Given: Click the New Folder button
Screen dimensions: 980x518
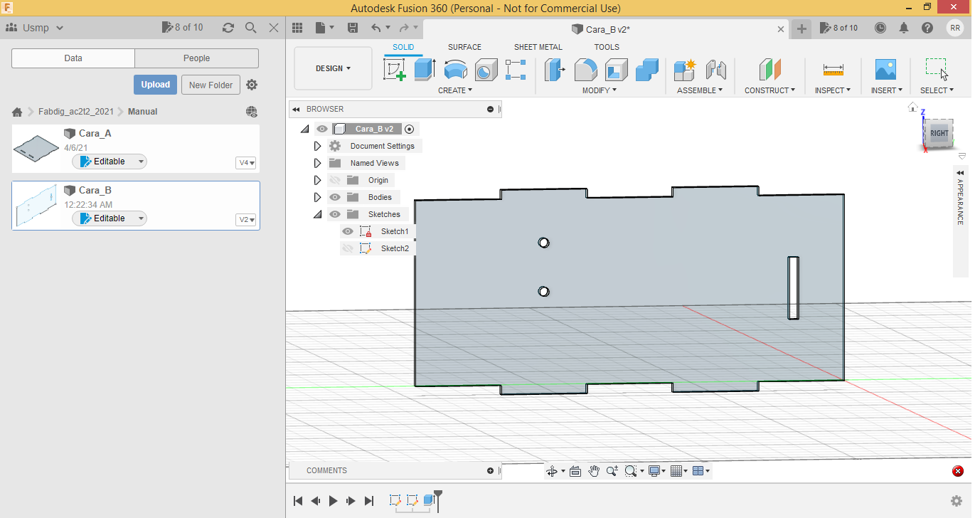Looking at the screenshot, I should [211, 85].
